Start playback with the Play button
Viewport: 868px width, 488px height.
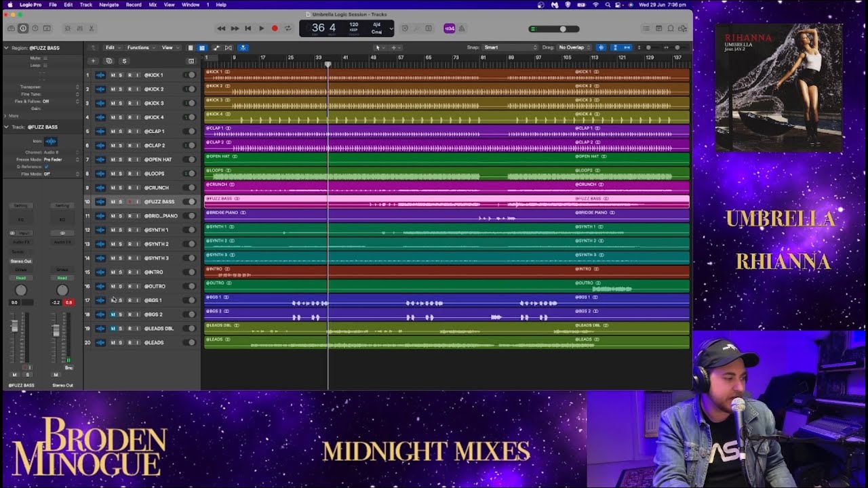coord(261,28)
